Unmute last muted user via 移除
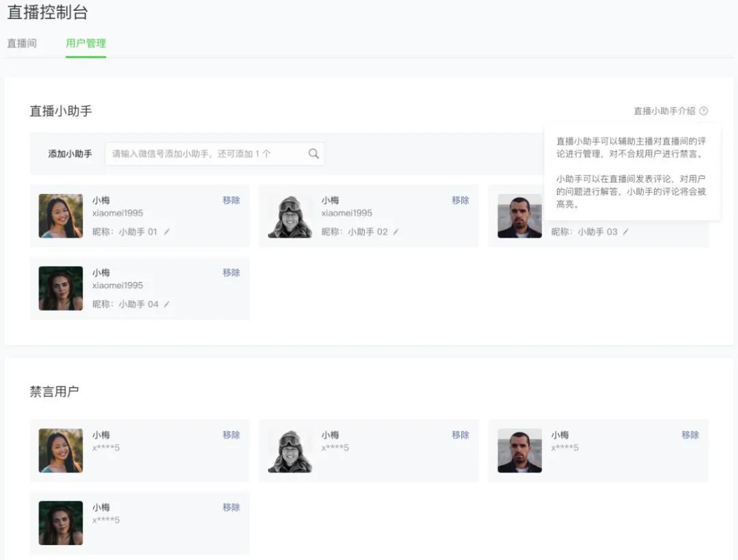Image resolution: width=738 pixels, height=560 pixels. 231,507
